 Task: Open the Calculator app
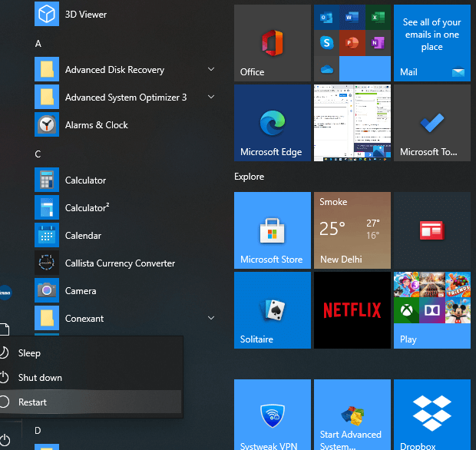coord(85,180)
